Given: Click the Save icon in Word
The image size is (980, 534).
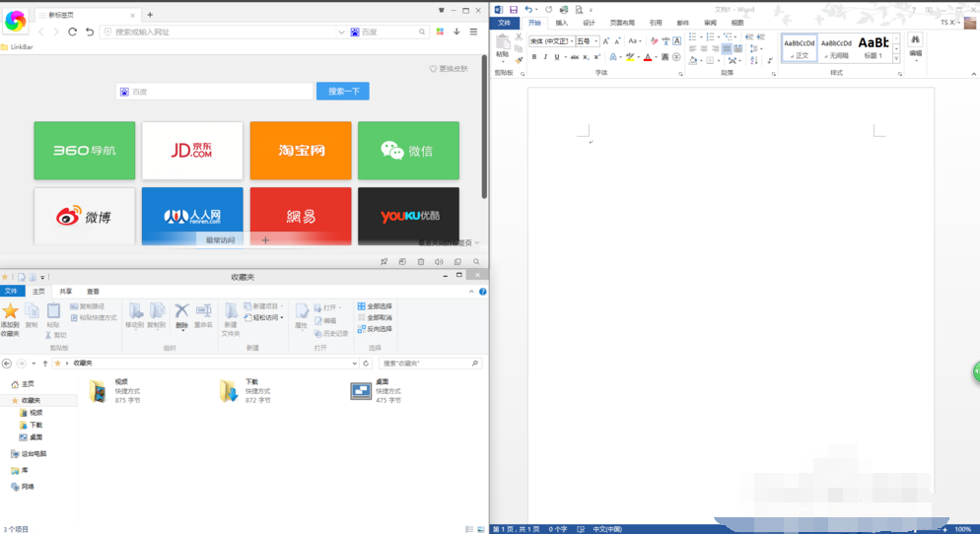Looking at the screenshot, I should coord(513,9).
